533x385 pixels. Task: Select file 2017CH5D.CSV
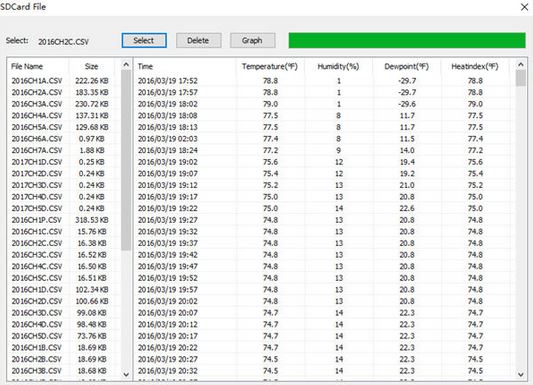pyautogui.click(x=37, y=208)
